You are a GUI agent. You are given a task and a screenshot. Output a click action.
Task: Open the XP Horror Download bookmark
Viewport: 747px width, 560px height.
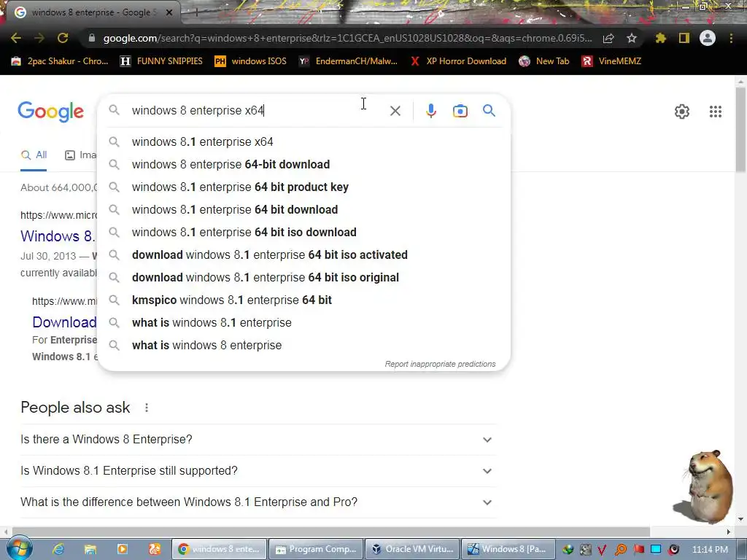pyautogui.click(x=458, y=61)
